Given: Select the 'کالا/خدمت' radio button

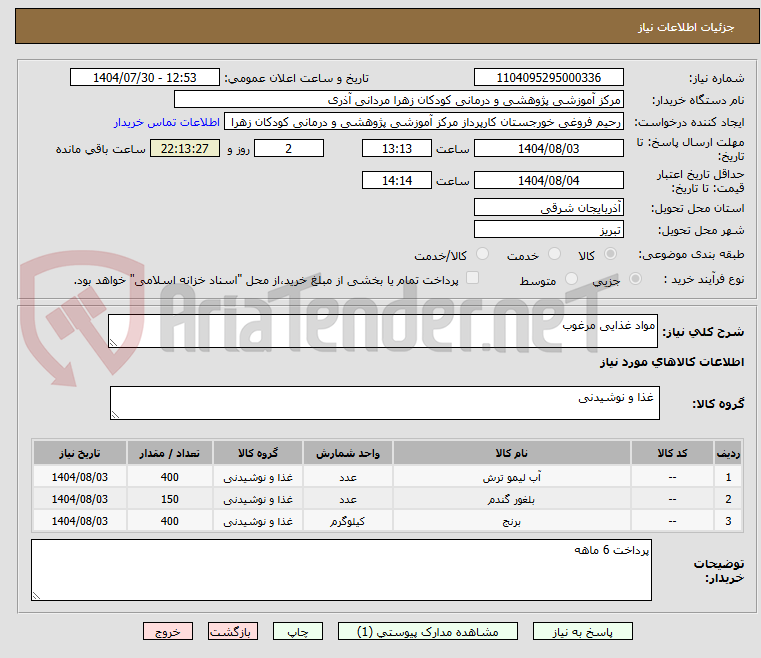Looking at the screenshot, I should [482, 254].
